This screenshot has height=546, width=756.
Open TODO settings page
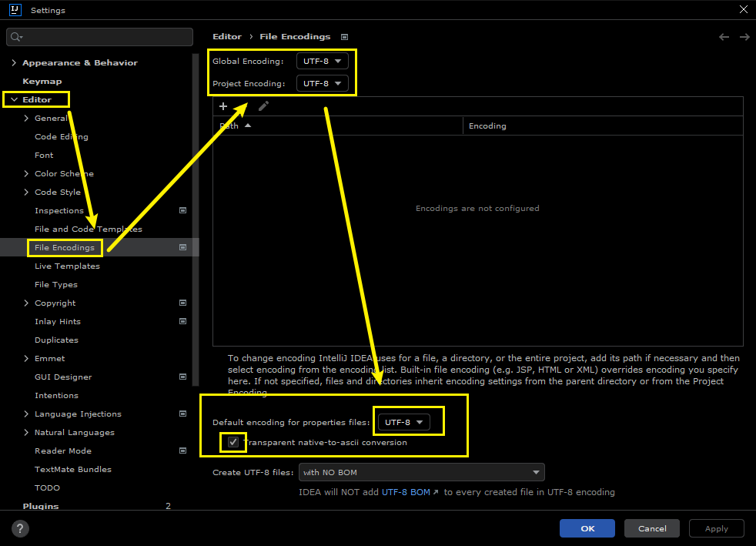(x=47, y=487)
